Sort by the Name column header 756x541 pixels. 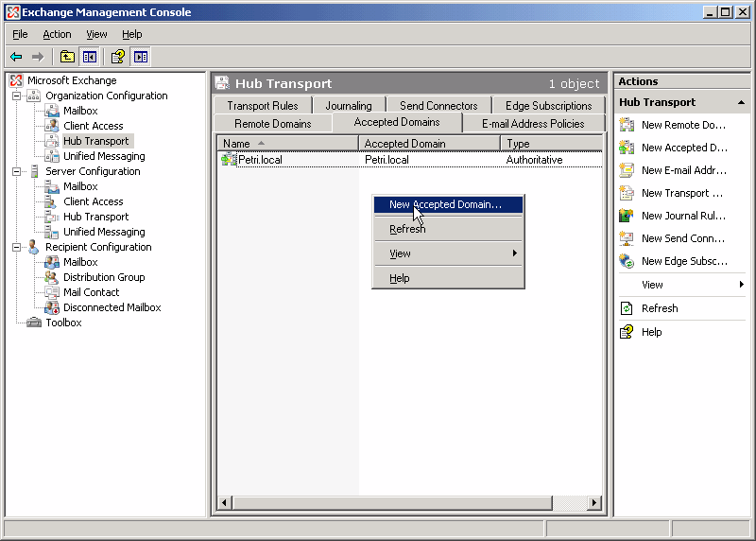(288, 144)
